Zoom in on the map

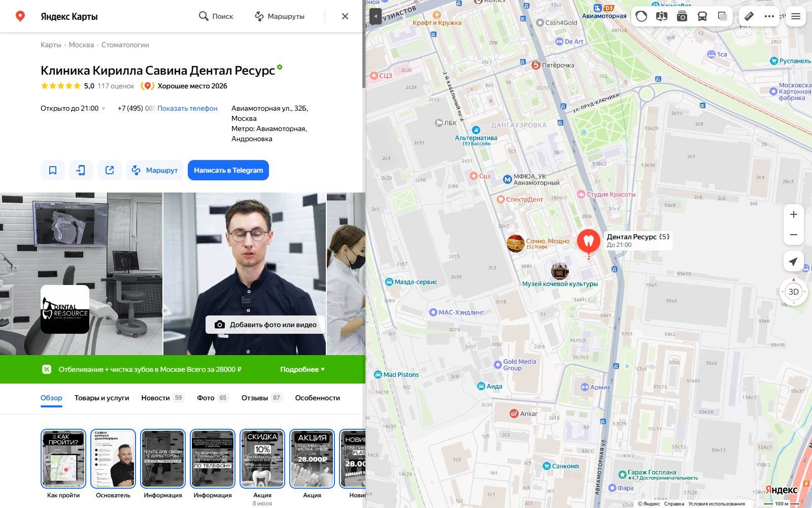pyautogui.click(x=794, y=214)
